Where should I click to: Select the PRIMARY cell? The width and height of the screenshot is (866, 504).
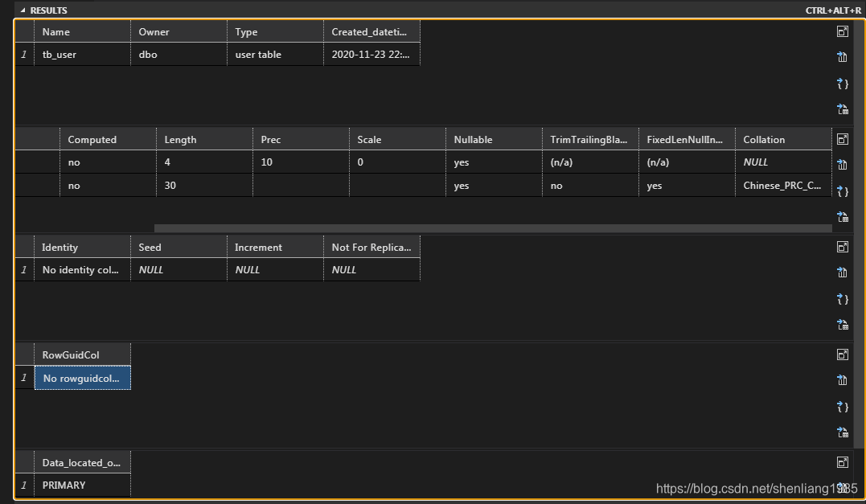(82, 485)
